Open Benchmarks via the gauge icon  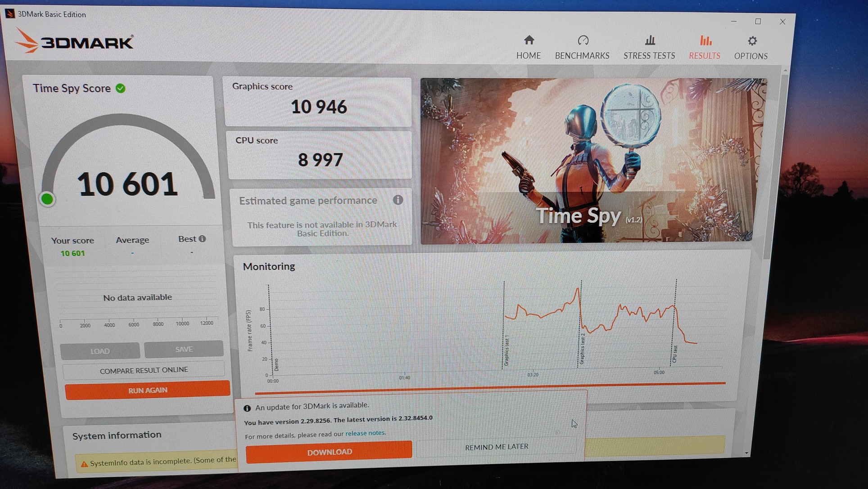pyautogui.click(x=583, y=40)
